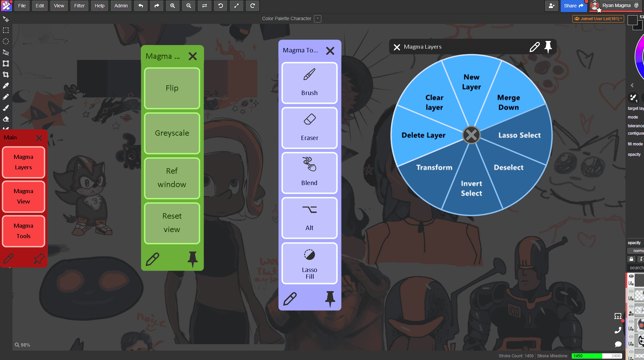Open the Joined User List dropdown
644x360 pixels.
598,19
